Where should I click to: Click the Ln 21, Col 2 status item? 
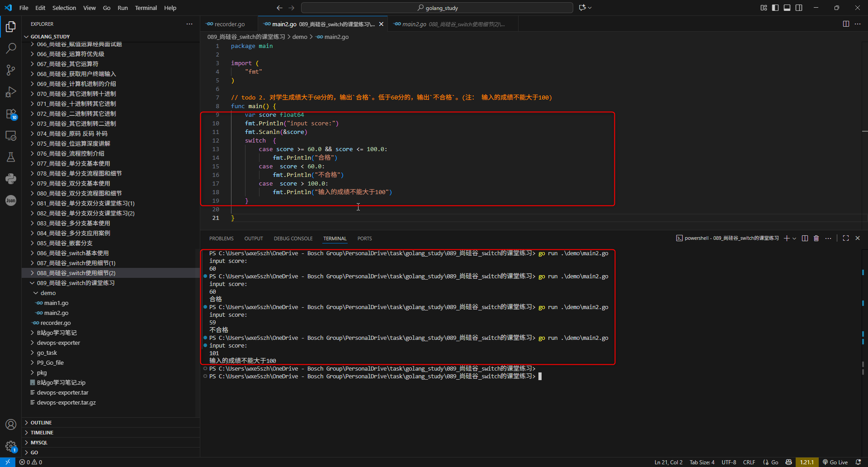point(669,462)
